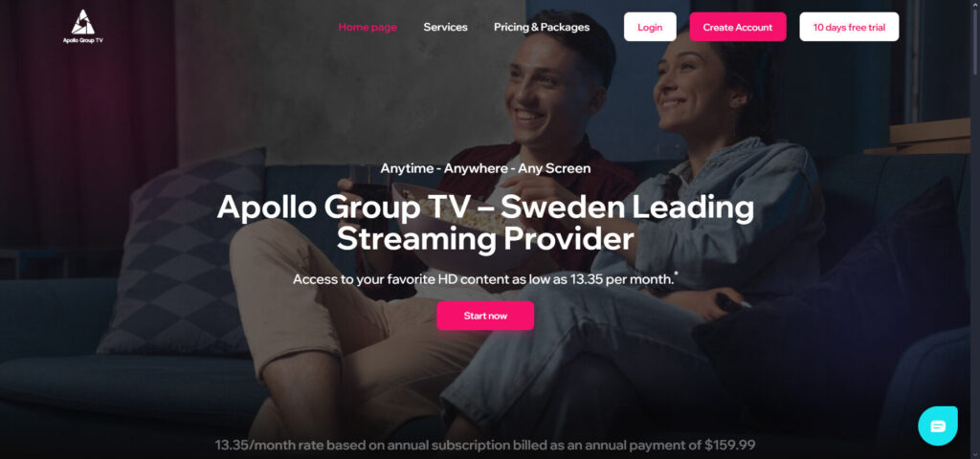The image size is (980, 459).
Task: Click the Login button
Action: 650,27
